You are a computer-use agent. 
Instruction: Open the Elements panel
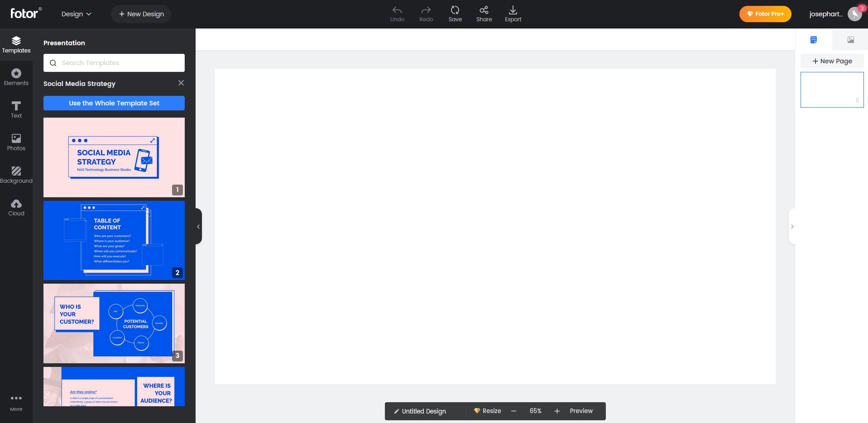16,77
